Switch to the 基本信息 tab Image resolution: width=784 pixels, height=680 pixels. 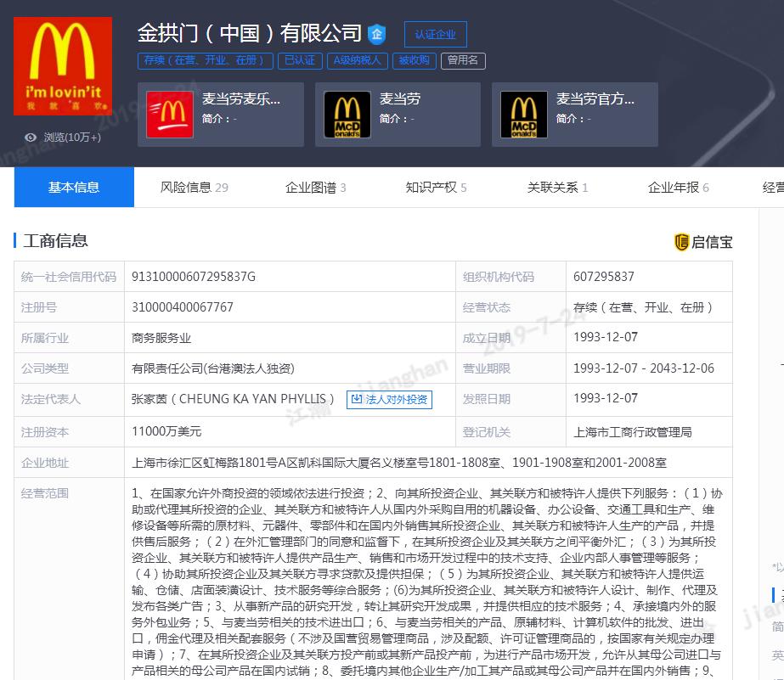[74, 187]
